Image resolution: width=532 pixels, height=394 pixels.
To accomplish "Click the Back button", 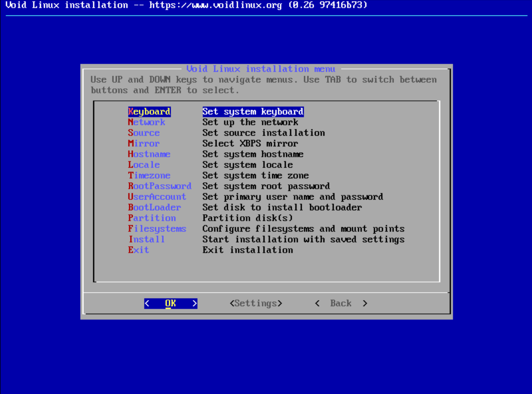I will coord(341,303).
